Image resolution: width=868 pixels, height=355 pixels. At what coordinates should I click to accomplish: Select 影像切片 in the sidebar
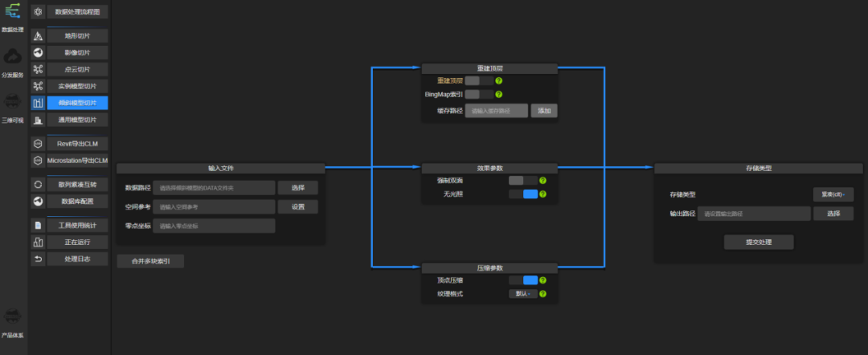click(77, 53)
